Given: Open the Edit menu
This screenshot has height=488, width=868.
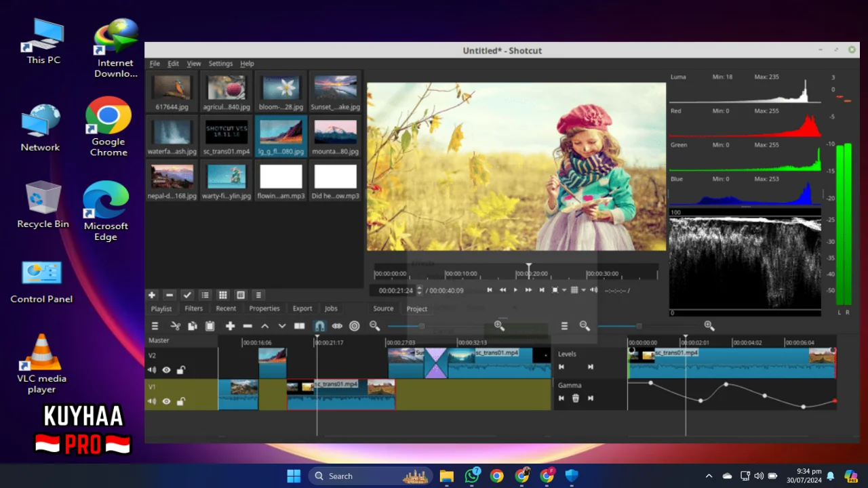Looking at the screenshot, I should 174,64.
